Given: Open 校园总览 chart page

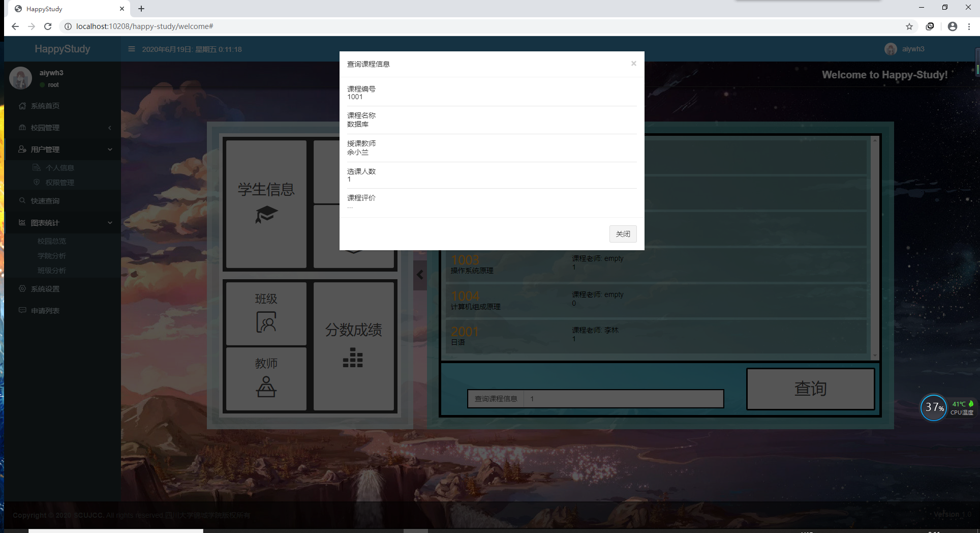Looking at the screenshot, I should pyautogui.click(x=52, y=241).
